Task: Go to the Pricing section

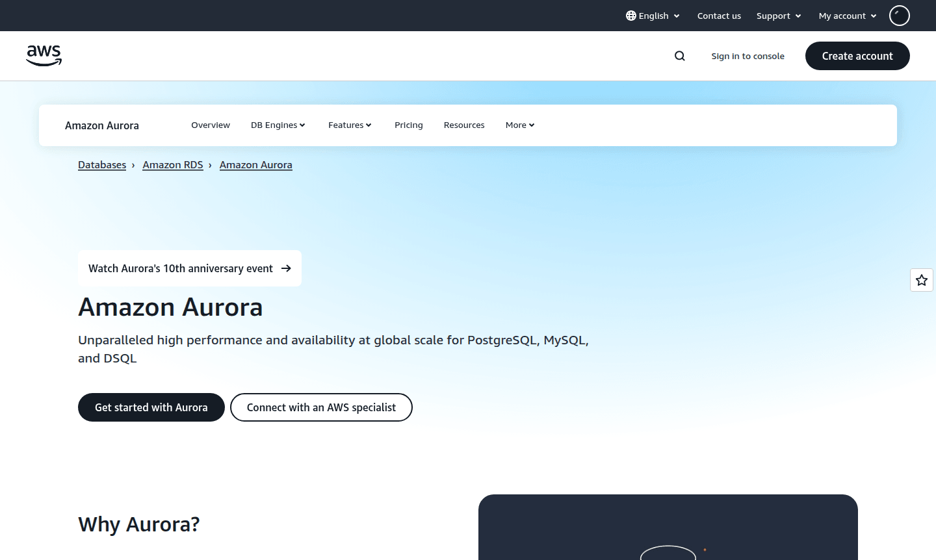Action: [408, 125]
